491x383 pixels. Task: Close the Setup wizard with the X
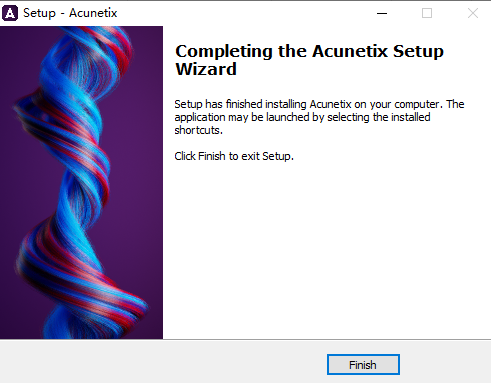(473, 13)
